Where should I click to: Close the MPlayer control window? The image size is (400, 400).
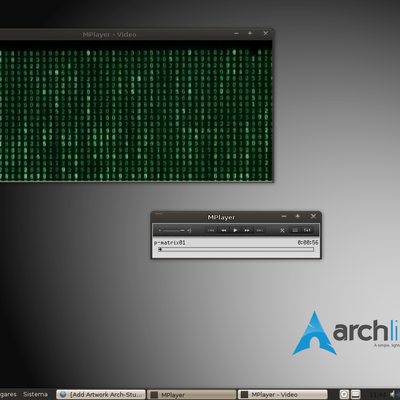pos(313,216)
